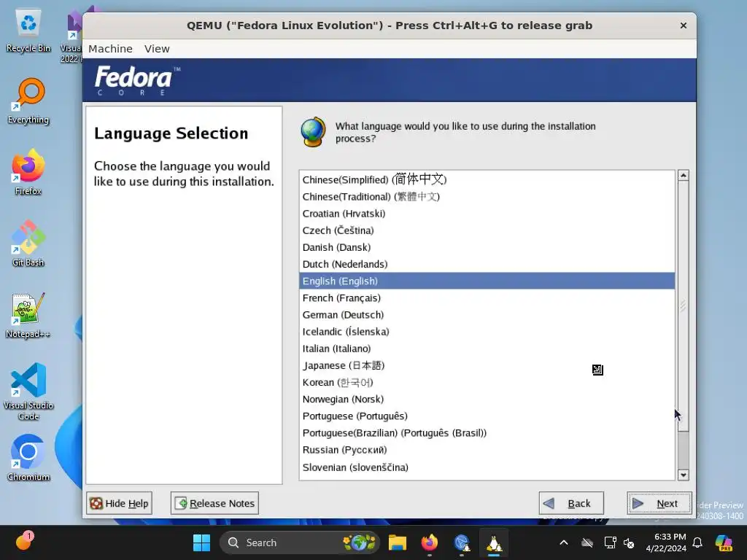Go Back to the previous step
This screenshot has width=747, height=560.
pyautogui.click(x=571, y=503)
